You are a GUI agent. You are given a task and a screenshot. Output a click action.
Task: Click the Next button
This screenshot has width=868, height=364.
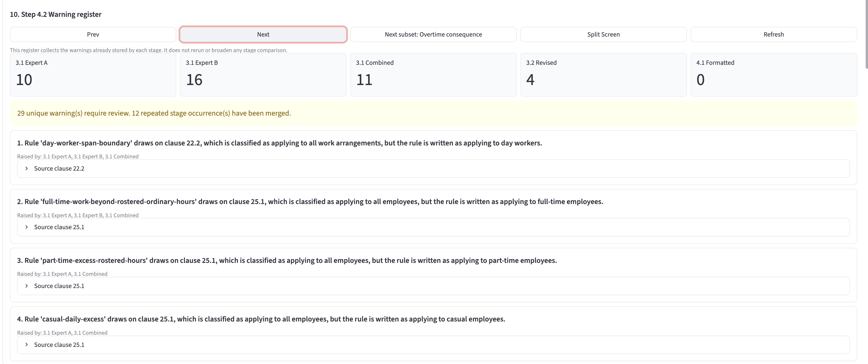[x=263, y=34]
